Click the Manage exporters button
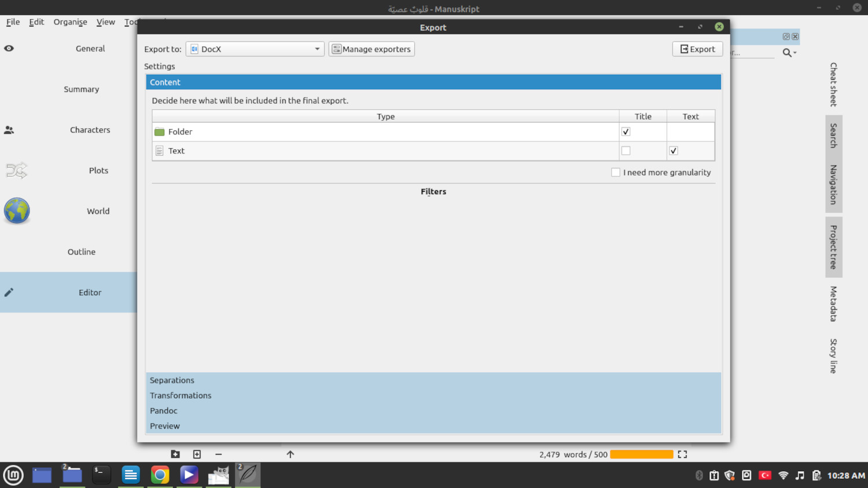The height and width of the screenshot is (488, 868). pos(372,49)
